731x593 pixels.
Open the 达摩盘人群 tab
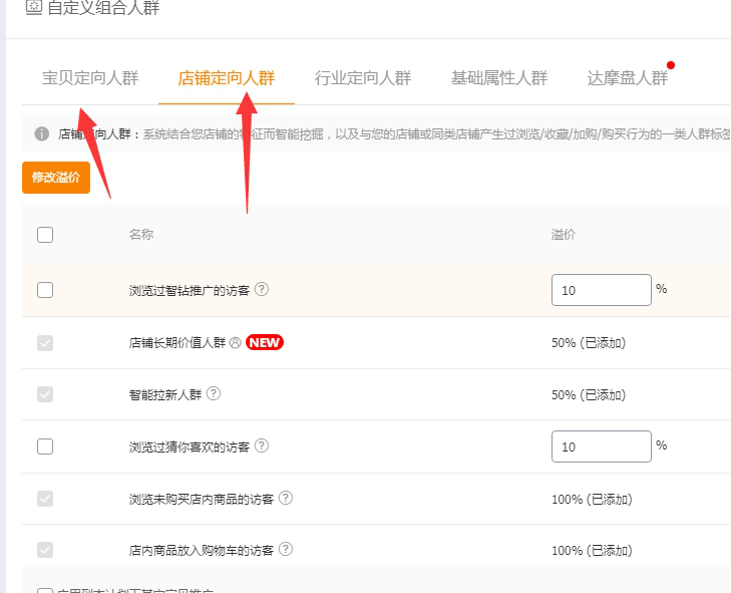[x=627, y=78]
